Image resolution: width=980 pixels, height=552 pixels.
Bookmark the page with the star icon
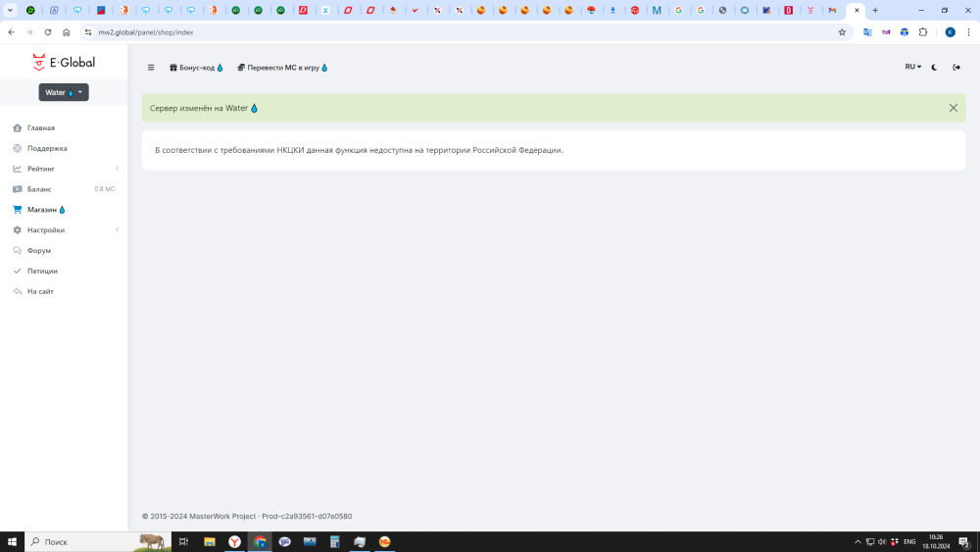pyautogui.click(x=842, y=32)
